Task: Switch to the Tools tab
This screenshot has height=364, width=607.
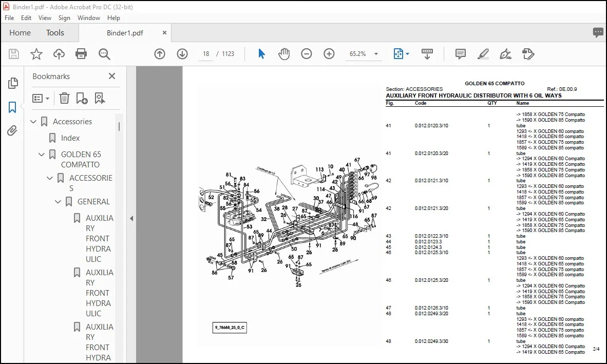Action: click(55, 33)
